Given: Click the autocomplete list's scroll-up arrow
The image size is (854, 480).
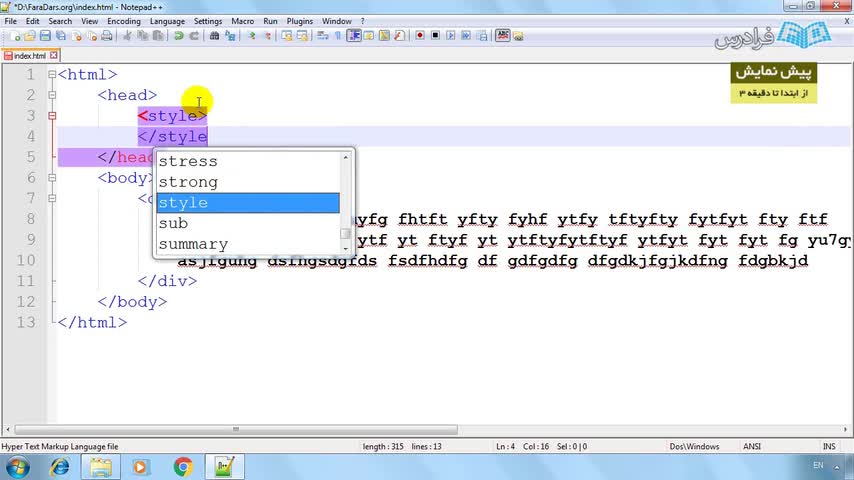Looking at the screenshot, I should click(345, 157).
